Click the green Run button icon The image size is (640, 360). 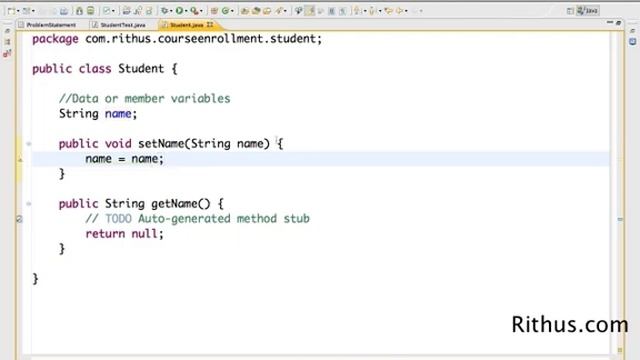(x=179, y=11)
